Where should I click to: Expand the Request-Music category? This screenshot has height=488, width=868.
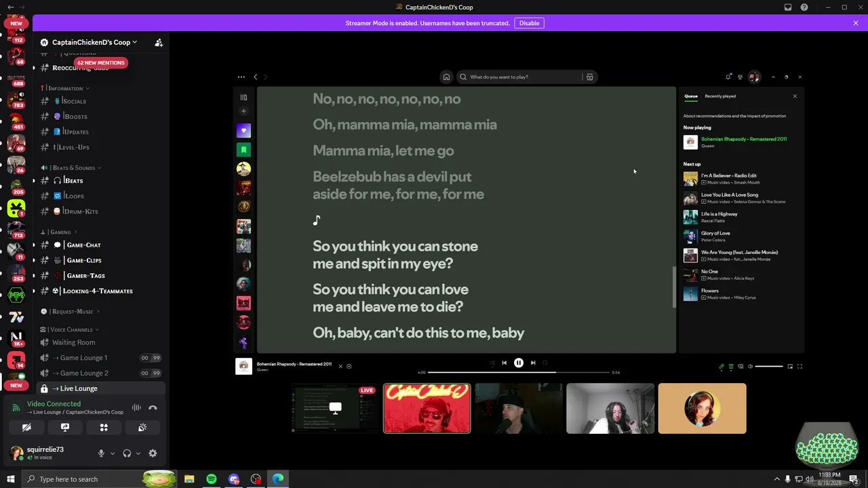(x=71, y=312)
